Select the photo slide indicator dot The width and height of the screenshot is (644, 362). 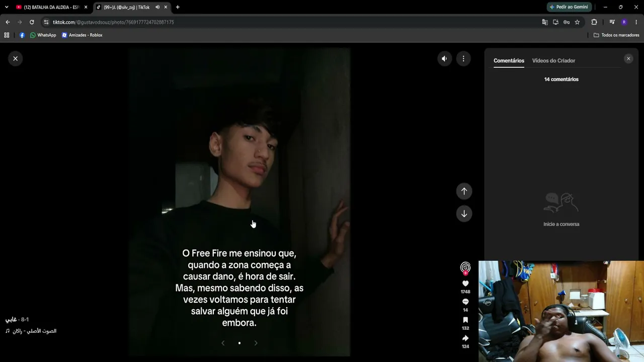click(239, 343)
